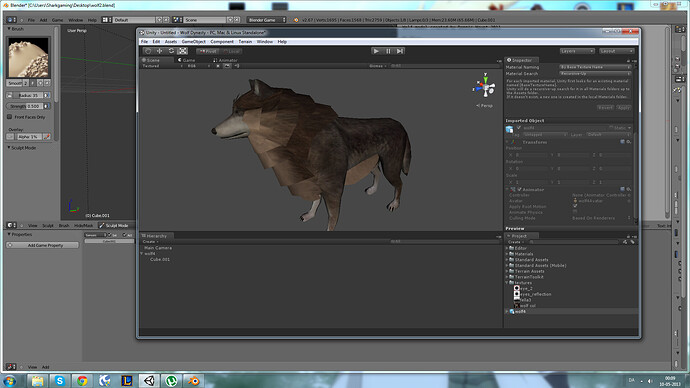Open the Culling Mode dropdown

pos(600,218)
